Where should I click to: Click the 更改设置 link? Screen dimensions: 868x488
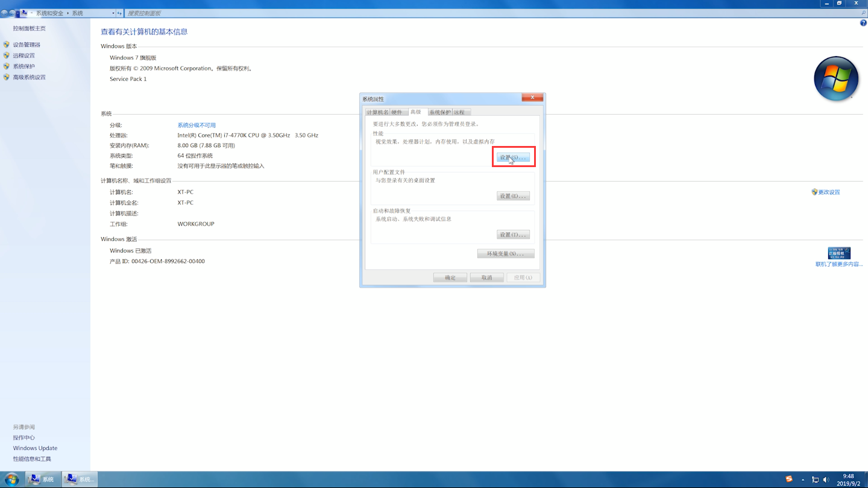coord(829,192)
